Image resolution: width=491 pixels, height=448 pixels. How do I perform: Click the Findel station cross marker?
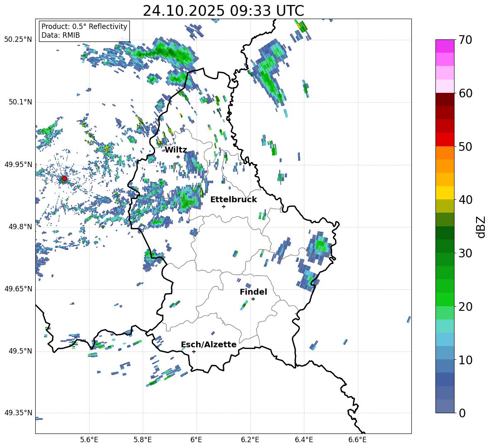pyautogui.click(x=253, y=299)
